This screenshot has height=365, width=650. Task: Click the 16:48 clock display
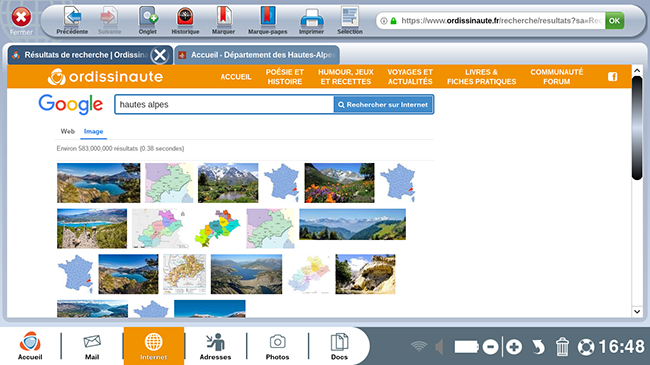[x=621, y=347]
